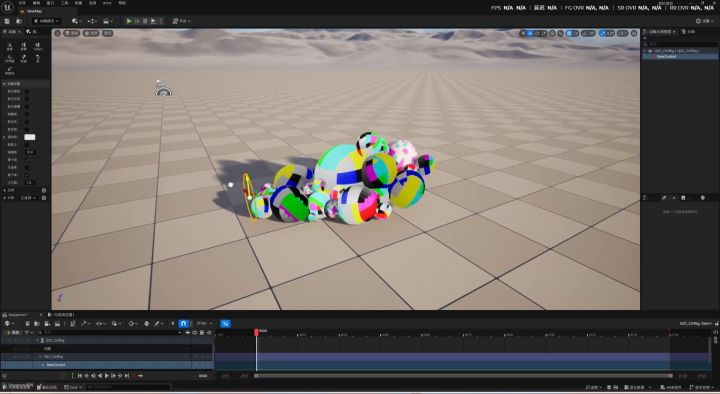Select the first tool icon in the animation panel
Screen dimensions: 720x394
pyautogui.click(x=10, y=46)
